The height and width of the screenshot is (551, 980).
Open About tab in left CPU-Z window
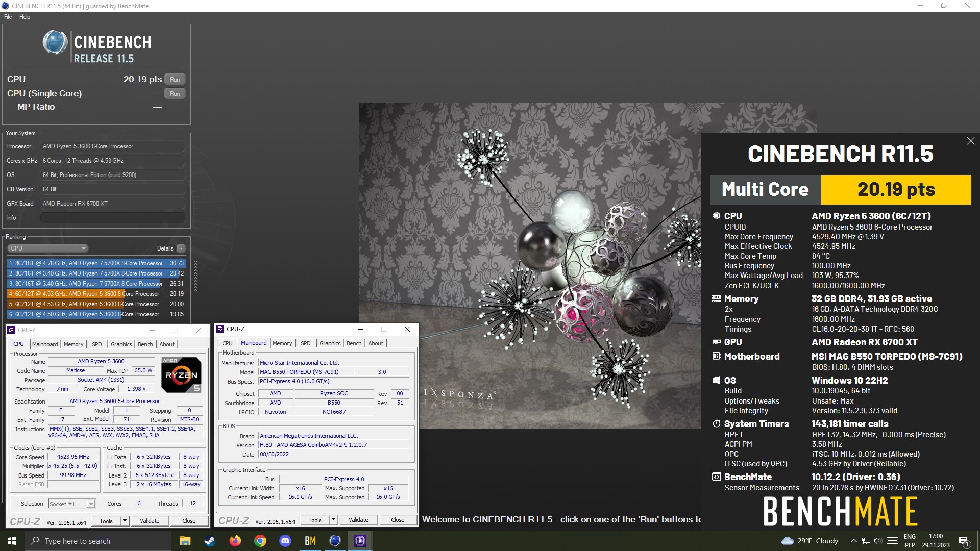click(x=167, y=344)
